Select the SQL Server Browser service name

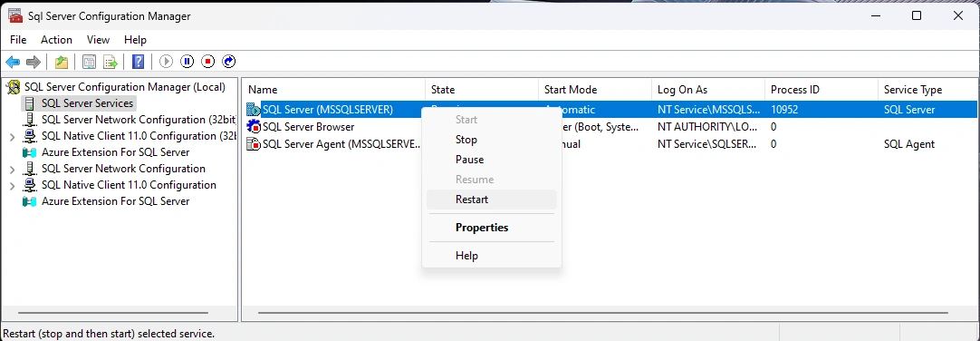[308, 127]
